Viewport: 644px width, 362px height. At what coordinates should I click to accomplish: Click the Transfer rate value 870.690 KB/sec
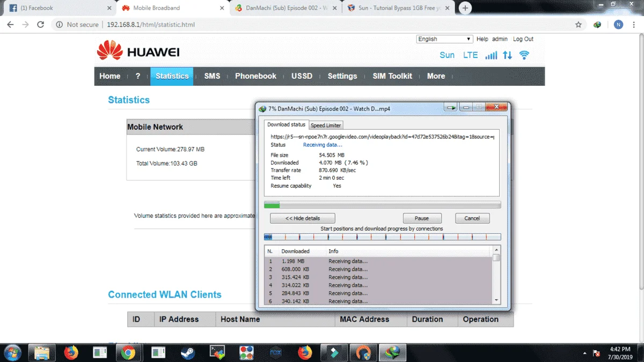[337, 170]
